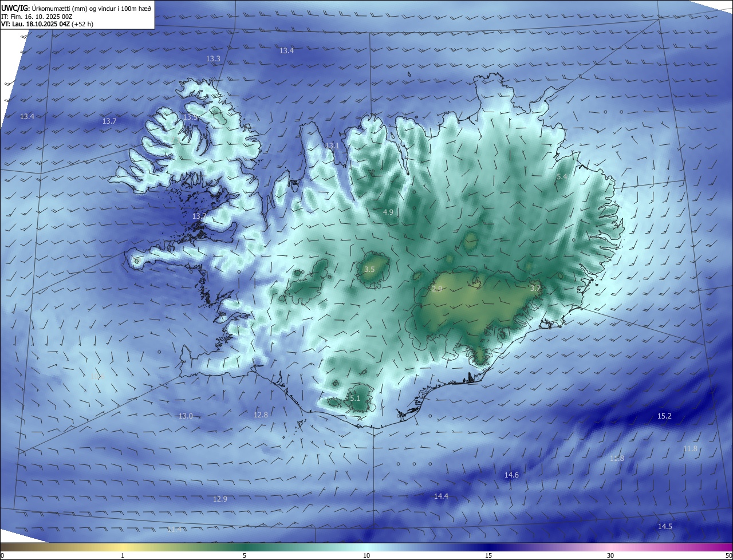Click the 15.2 value label
The height and width of the screenshot is (560, 733).
[x=664, y=416]
